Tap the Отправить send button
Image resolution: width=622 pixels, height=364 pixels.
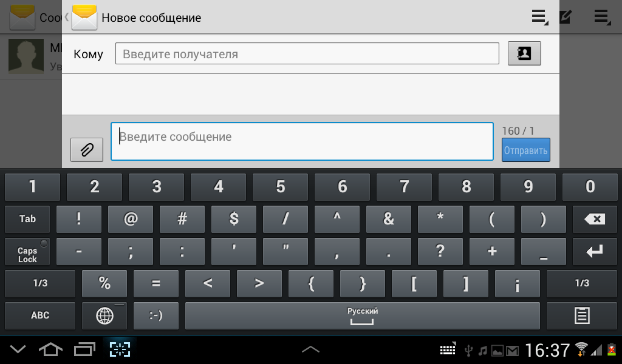[525, 150]
